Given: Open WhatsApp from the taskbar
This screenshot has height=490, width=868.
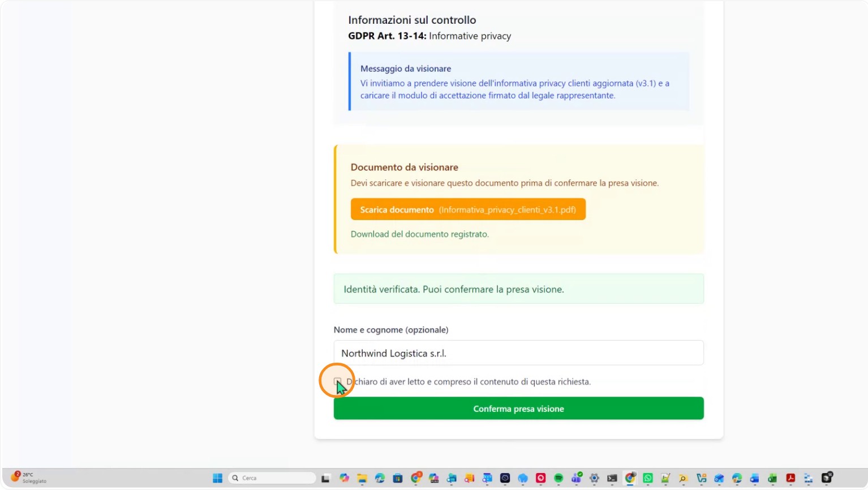Looking at the screenshot, I should [x=648, y=478].
